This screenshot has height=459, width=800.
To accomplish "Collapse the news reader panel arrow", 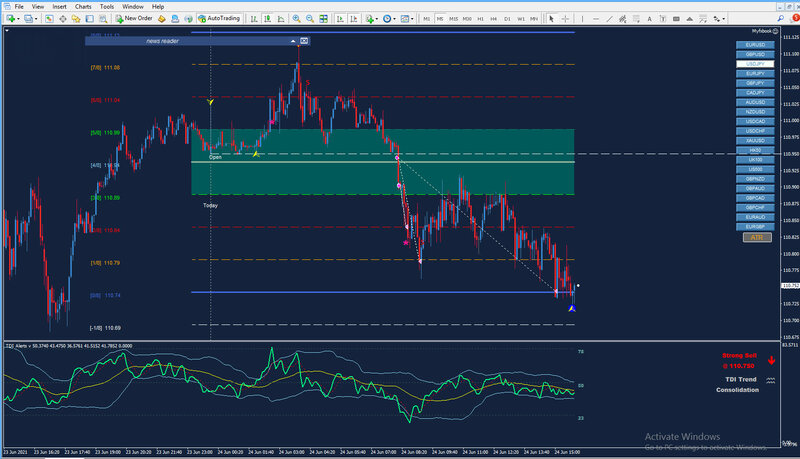I will click(x=293, y=41).
